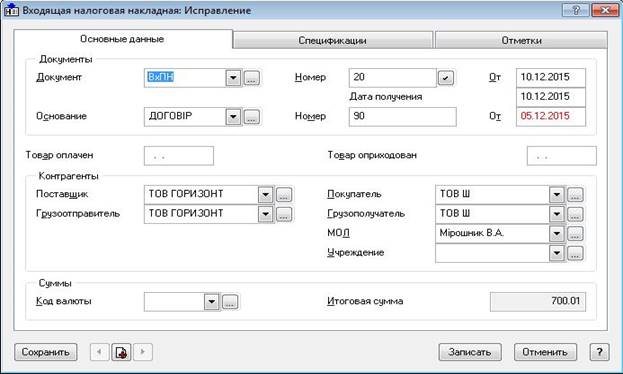The width and height of the screenshot is (623, 374).
Task: Expand the Учреждение dropdown list
Action: tap(557, 253)
